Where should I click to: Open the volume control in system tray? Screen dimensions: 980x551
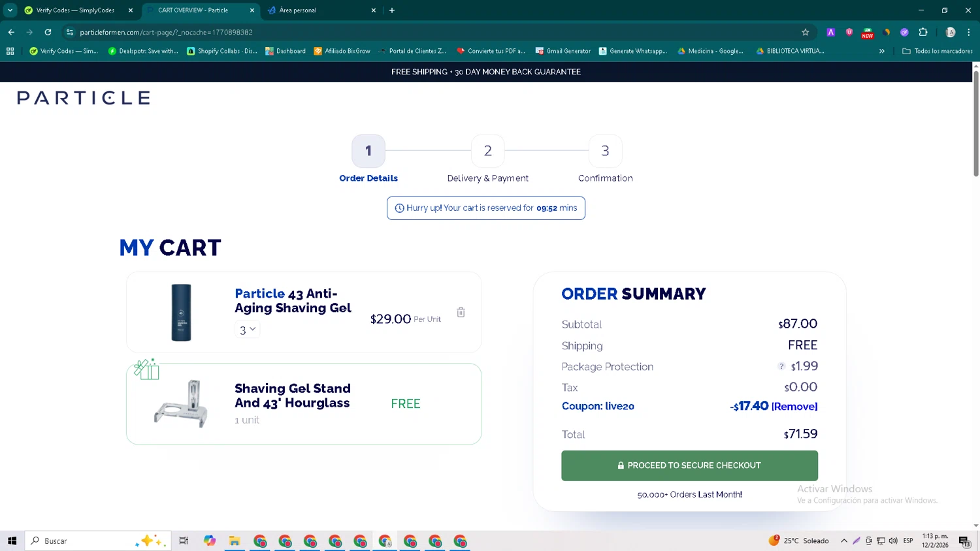coord(893,541)
